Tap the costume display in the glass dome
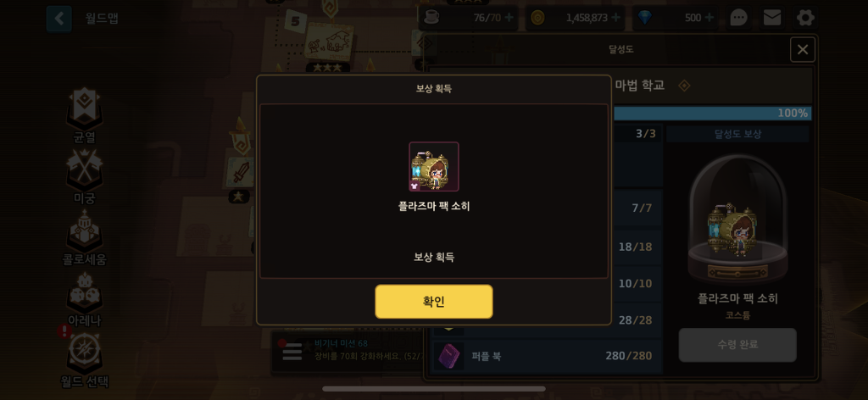This screenshot has height=400, width=868. pos(737,219)
